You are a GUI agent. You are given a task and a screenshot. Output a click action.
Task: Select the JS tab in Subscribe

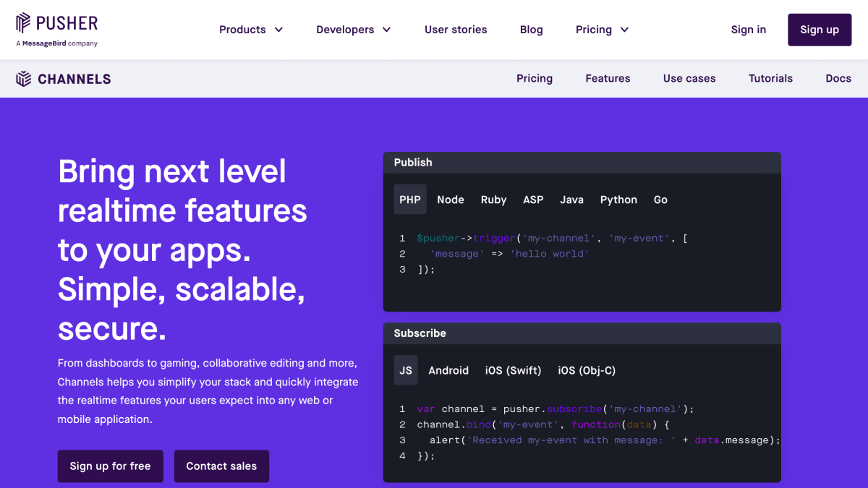[406, 370]
